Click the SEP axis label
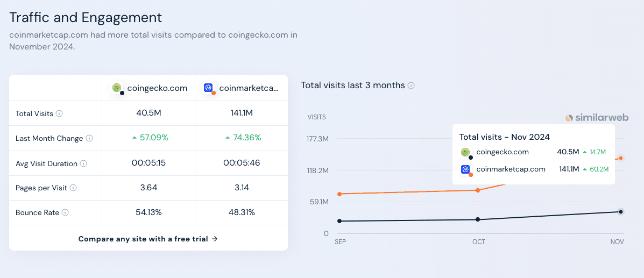Image resolution: width=644 pixels, height=278 pixels. [x=341, y=242]
